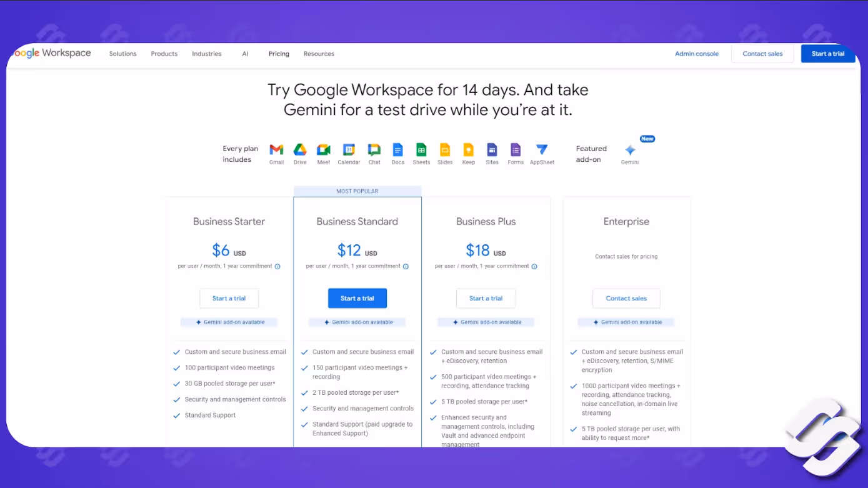The width and height of the screenshot is (868, 488).
Task: Open the Gmail app icon
Action: point(276,150)
